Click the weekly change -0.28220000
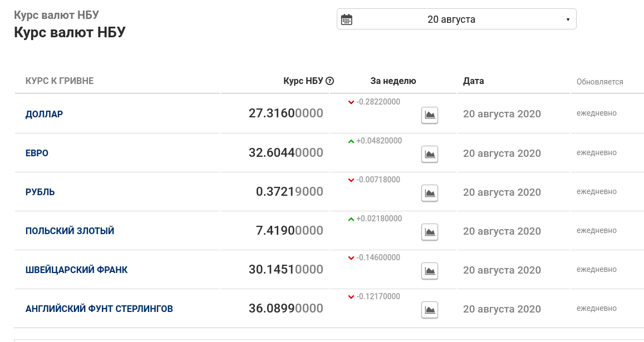The image size is (644, 342). (378, 102)
